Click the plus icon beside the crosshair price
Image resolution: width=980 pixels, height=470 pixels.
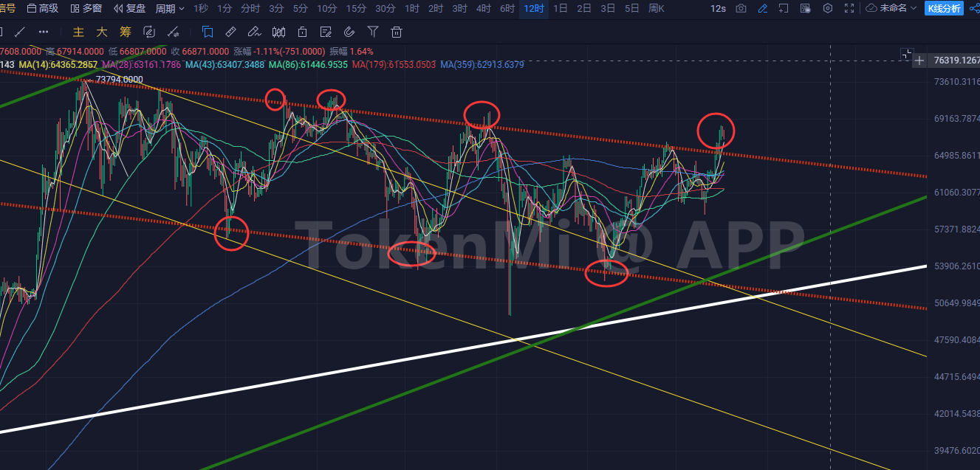click(919, 61)
